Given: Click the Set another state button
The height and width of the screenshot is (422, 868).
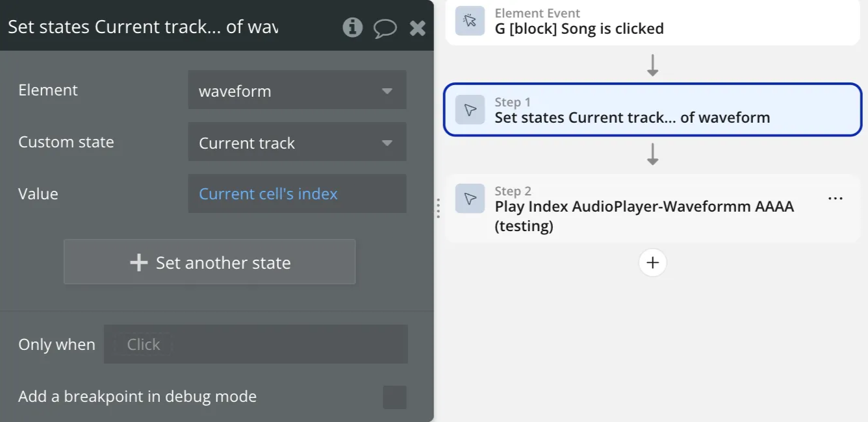Looking at the screenshot, I should coord(210,262).
